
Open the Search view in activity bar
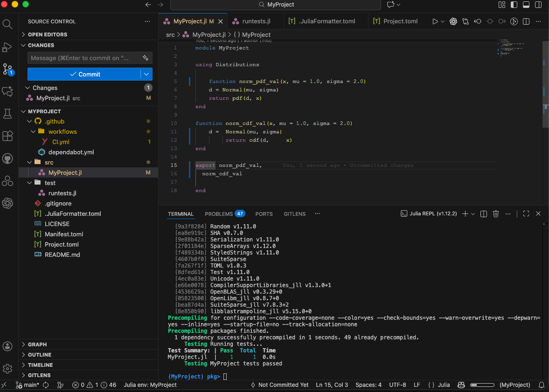click(7, 24)
